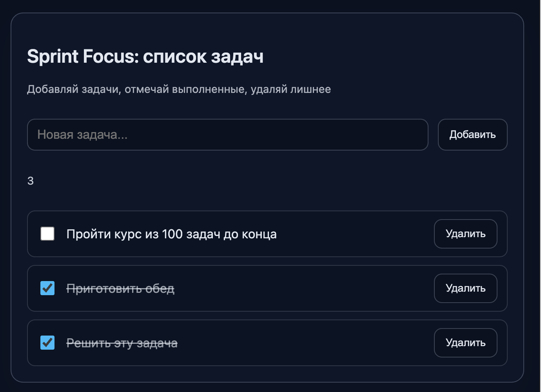
Task: Uncheck the "Решить эту задача" checkbox
Action: (x=47, y=343)
